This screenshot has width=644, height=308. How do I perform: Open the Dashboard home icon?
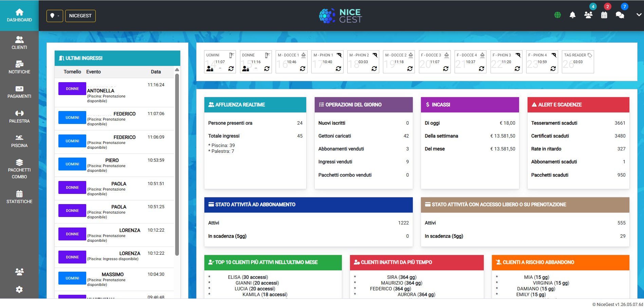[19, 12]
